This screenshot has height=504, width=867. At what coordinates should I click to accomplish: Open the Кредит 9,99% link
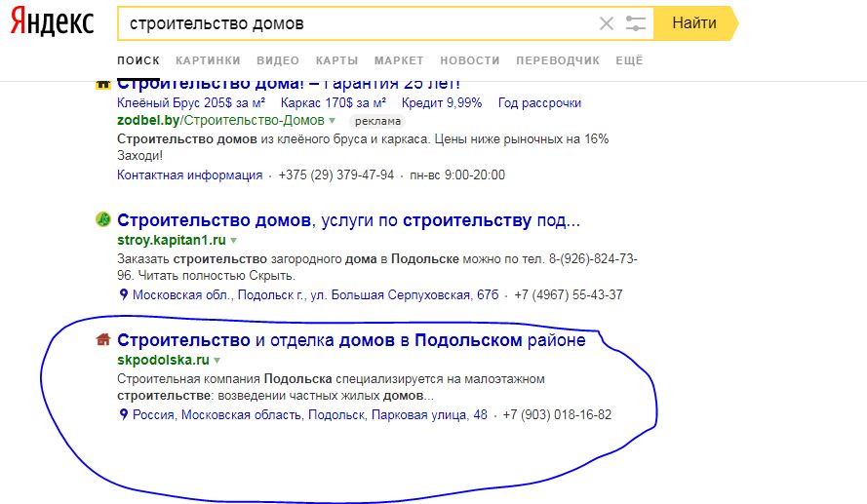442,102
